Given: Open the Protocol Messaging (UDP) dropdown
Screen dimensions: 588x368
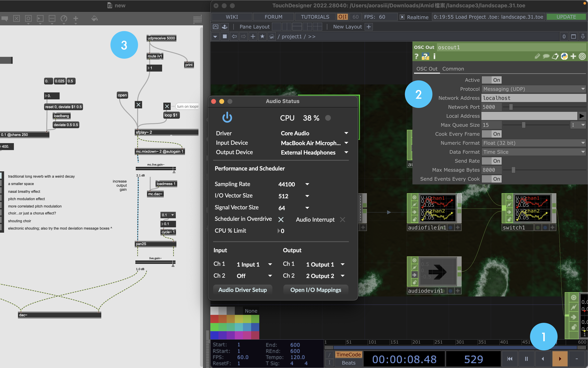Looking at the screenshot, I should pos(534,89).
